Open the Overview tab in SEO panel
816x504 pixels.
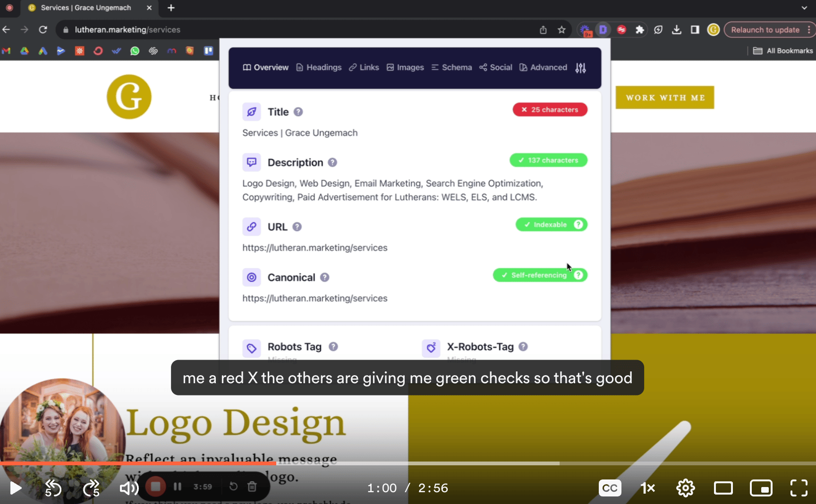coord(265,67)
